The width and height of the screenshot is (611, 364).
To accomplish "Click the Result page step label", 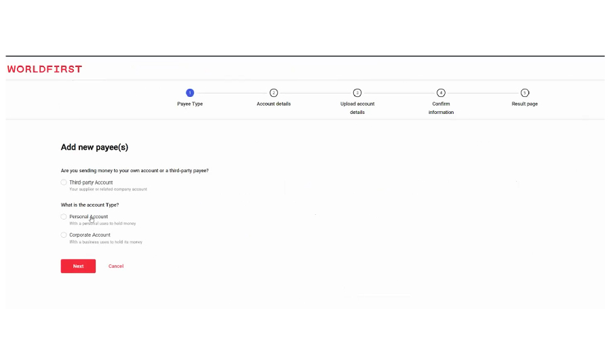I will click(x=524, y=104).
